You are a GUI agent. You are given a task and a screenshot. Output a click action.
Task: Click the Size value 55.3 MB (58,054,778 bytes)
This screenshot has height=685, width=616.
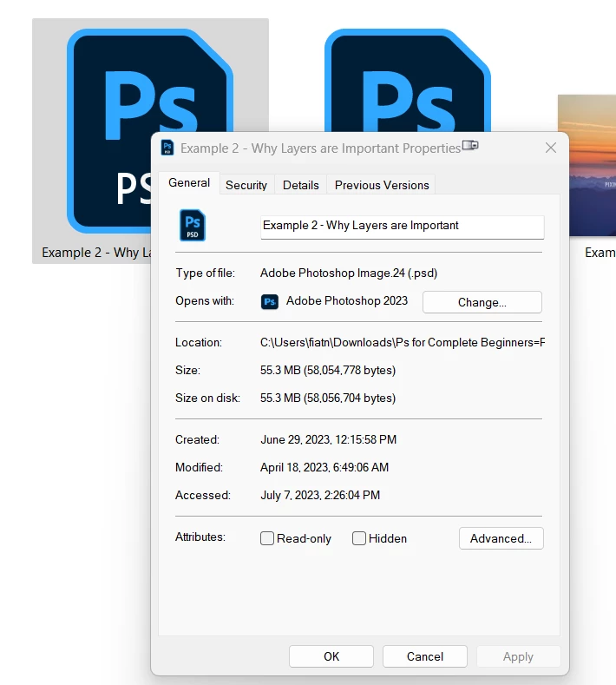[x=328, y=370]
